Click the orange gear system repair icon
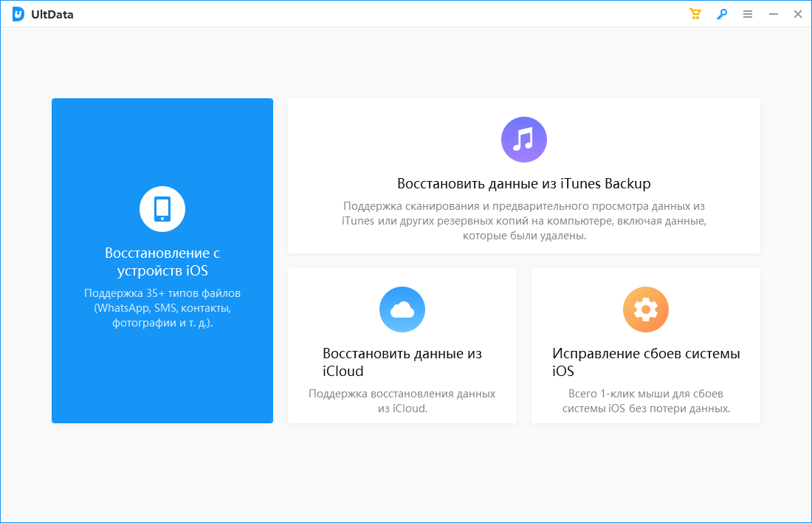Screen dimensions: 812x523 pos(645,310)
